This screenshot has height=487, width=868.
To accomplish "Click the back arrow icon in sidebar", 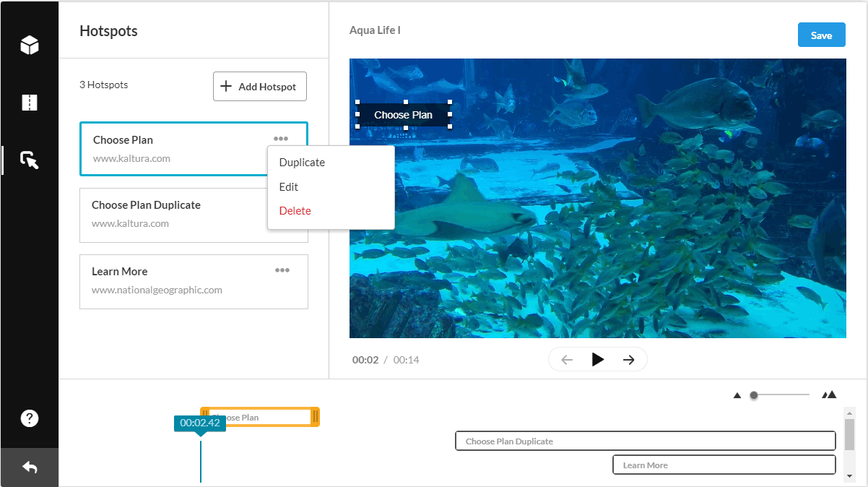I will click(30, 467).
